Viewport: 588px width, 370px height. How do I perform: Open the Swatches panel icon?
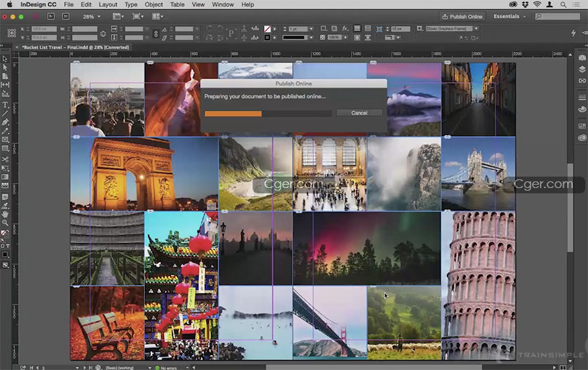[x=582, y=126]
